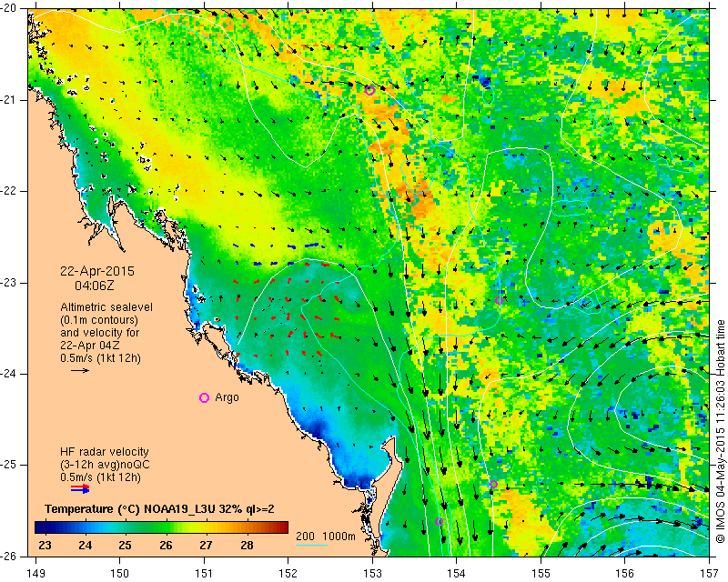The height and width of the screenshot is (582, 728).
Task: Click the '24' colour bar tick label
Action: point(85,546)
